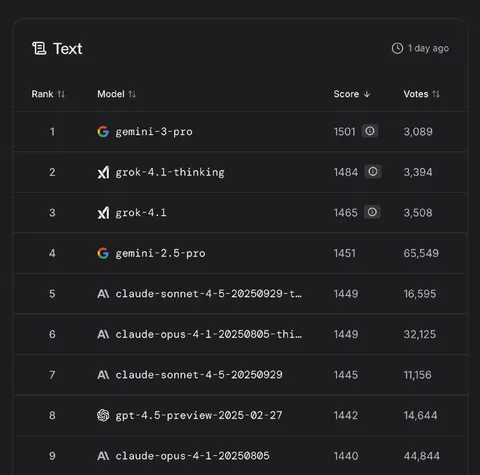Click the Anthropic logo beside claude-sonnet-4-5-20250929-t…
The height and width of the screenshot is (475, 480).
pyautogui.click(x=103, y=294)
